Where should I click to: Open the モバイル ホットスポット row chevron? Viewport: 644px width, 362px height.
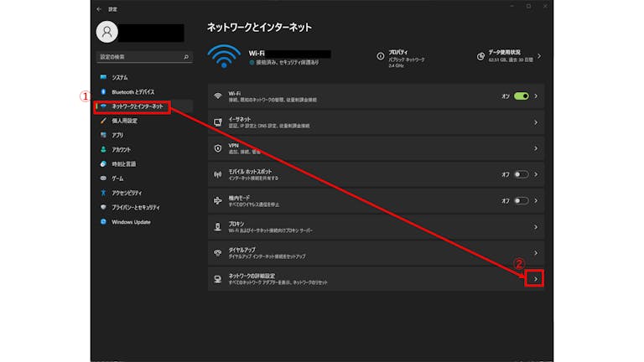536,174
